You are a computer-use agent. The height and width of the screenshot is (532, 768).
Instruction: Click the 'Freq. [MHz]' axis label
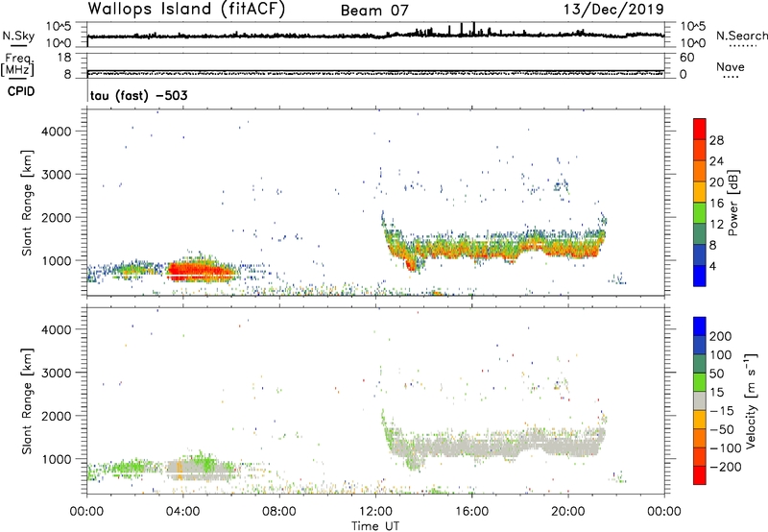click(x=18, y=64)
